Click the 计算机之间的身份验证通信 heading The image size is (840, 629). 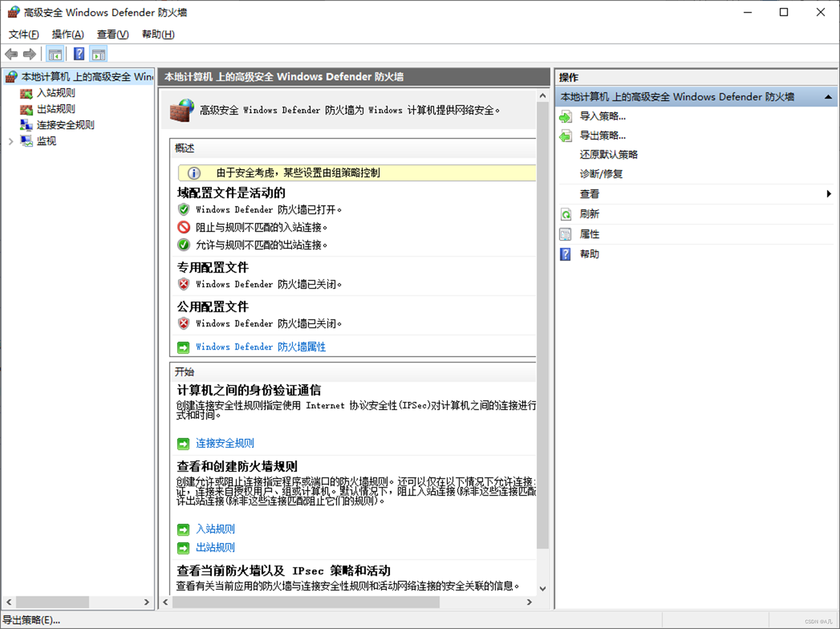click(249, 390)
